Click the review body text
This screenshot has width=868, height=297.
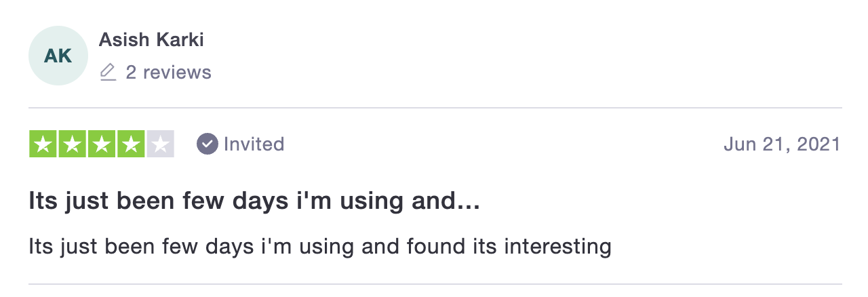320,246
